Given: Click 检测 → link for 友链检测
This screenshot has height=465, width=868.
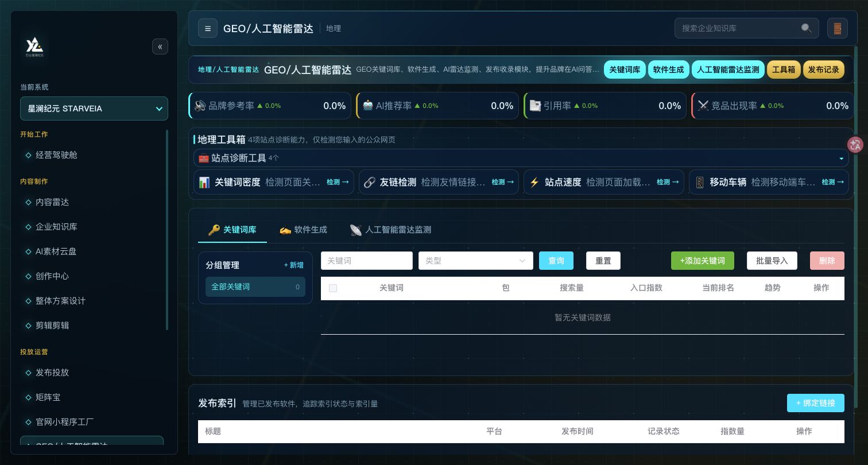Looking at the screenshot, I should tap(503, 182).
